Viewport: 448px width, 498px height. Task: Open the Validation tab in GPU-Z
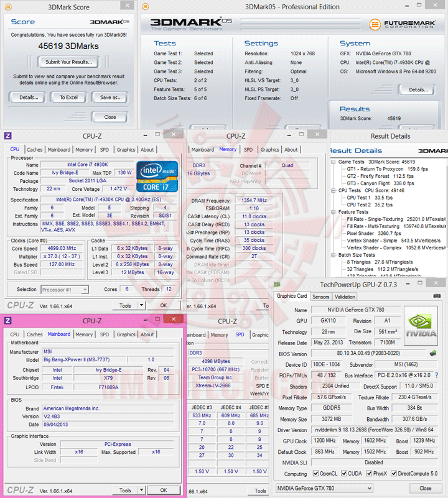coord(345,297)
